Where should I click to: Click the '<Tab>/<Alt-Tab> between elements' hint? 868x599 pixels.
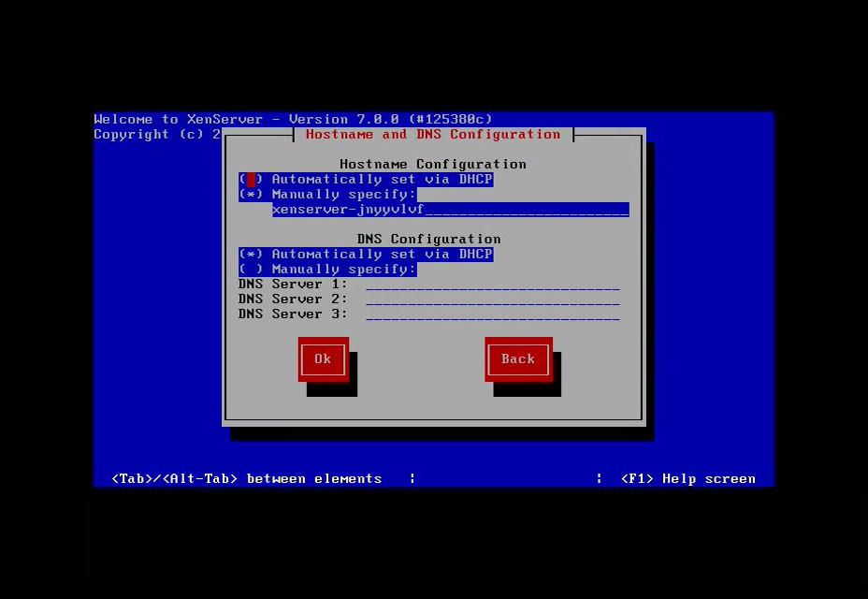247,479
